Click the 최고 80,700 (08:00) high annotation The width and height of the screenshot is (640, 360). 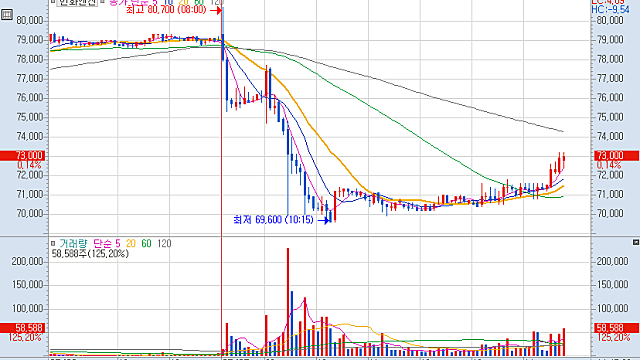(166, 10)
